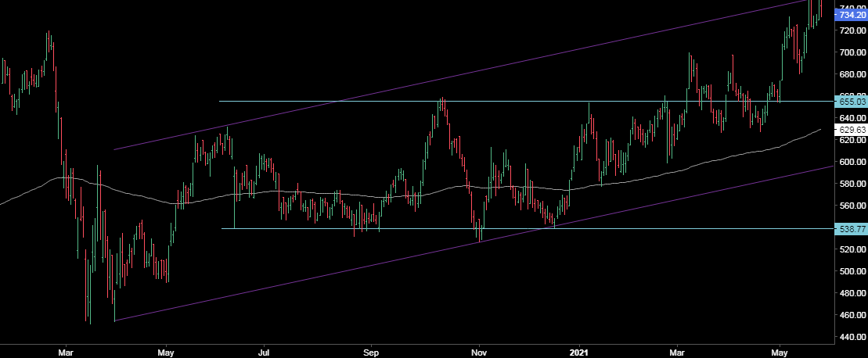Click the 600.00 price axis label
The width and height of the screenshot is (868, 358).
coord(852,162)
